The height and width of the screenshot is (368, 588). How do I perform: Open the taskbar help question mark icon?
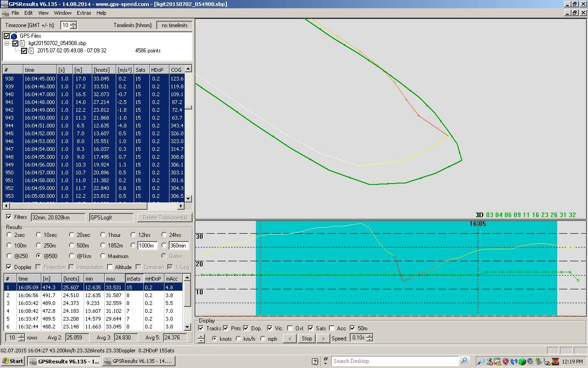(315, 361)
